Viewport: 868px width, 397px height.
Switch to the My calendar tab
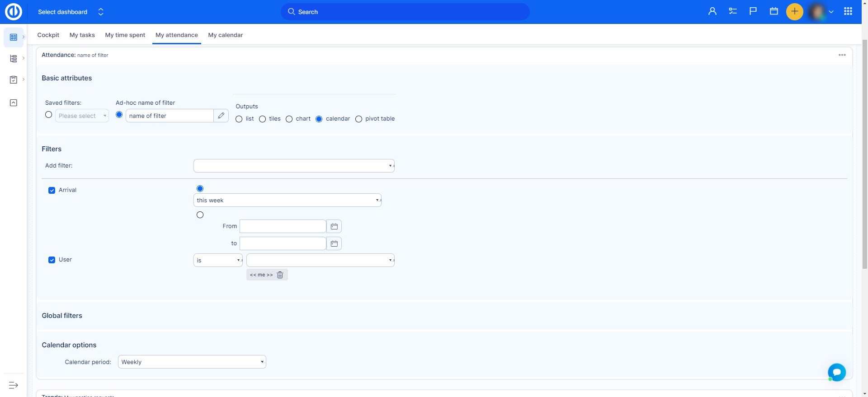[225, 35]
